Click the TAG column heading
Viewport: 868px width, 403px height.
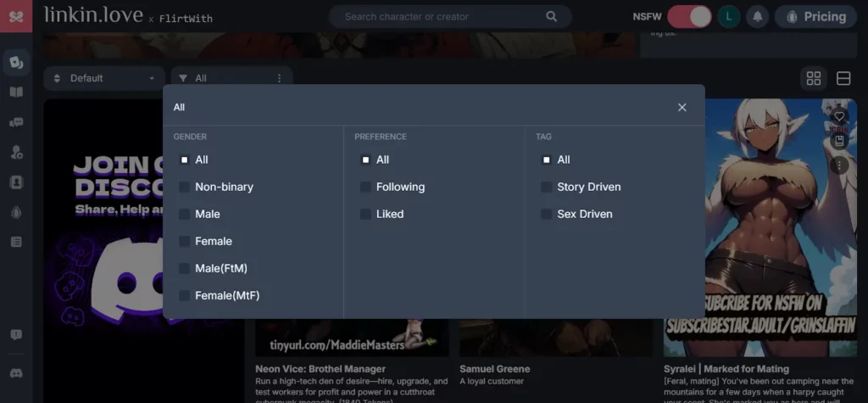(543, 137)
